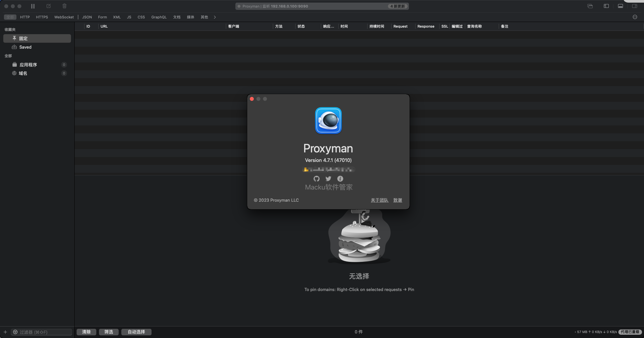Click Version 4.7.1 (47010) text
This screenshot has width=644, height=338.
tap(328, 160)
